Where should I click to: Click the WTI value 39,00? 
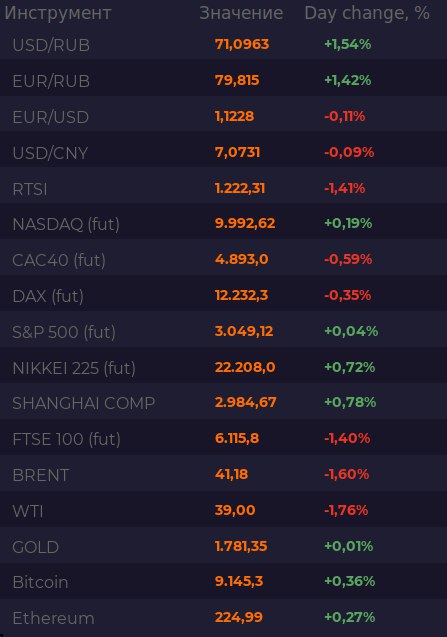click(x=235, y=510)
